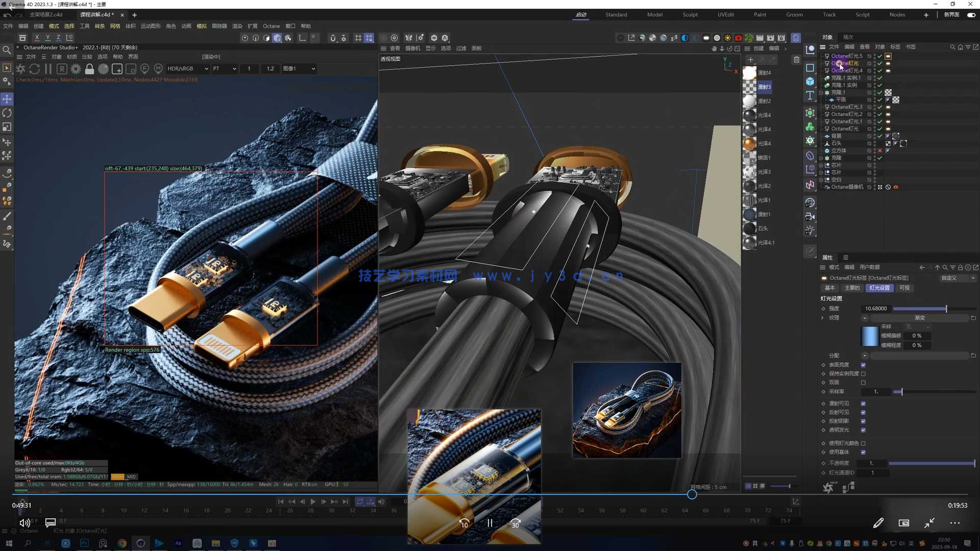Open the Octane menu in menu bar

[x=271, y=26]
